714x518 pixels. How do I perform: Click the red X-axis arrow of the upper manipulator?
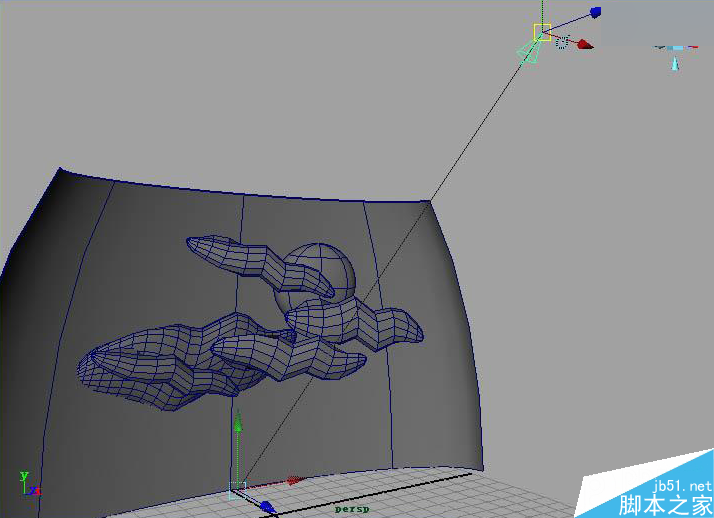[x=585, y=44]
